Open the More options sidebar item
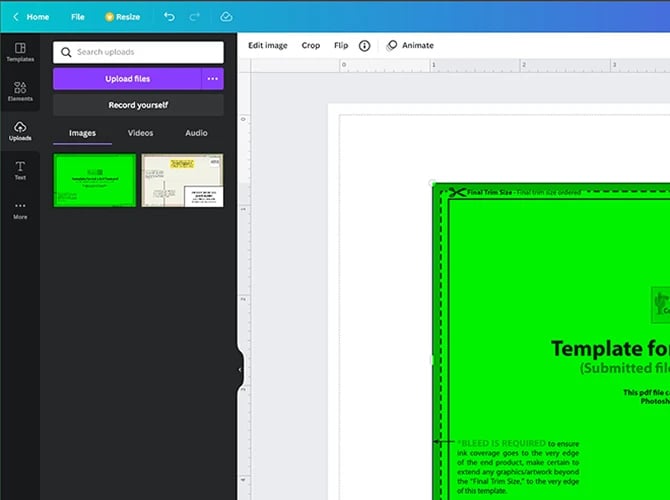Viewport: 670px width, 500px height. coord(20,209)
